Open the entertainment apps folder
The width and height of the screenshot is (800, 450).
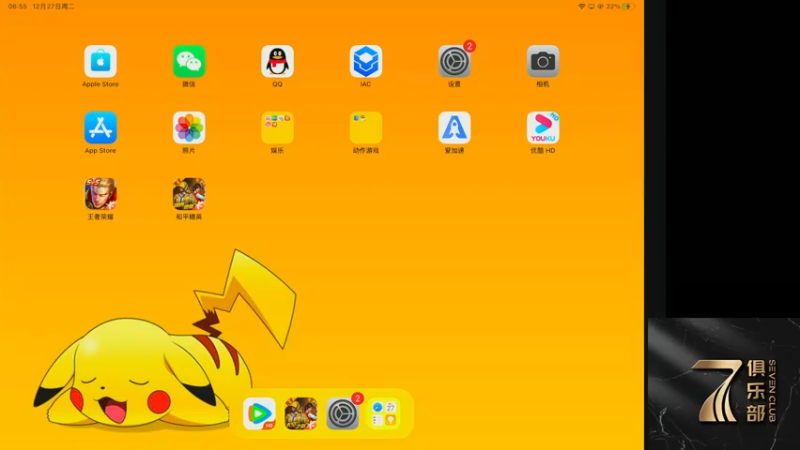(277, 128)
